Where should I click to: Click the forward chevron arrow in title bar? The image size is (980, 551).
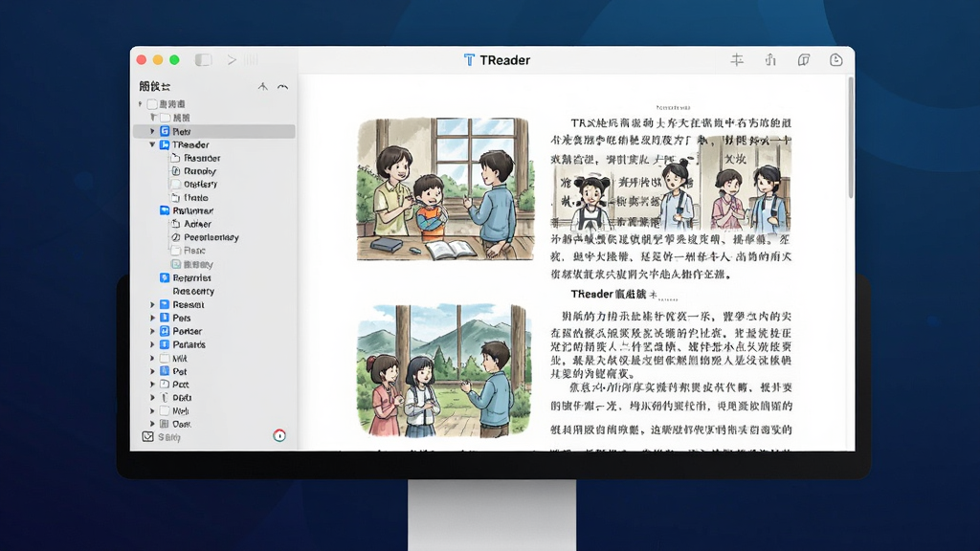point(232,60)
